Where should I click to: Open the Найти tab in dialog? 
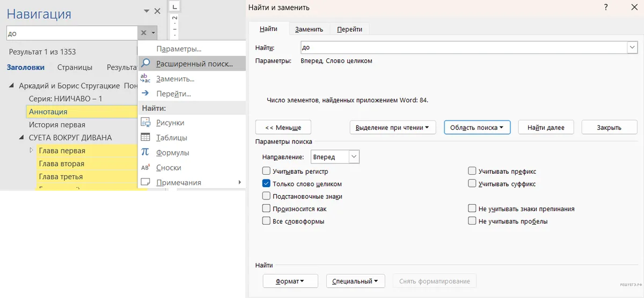pos(268,29)
